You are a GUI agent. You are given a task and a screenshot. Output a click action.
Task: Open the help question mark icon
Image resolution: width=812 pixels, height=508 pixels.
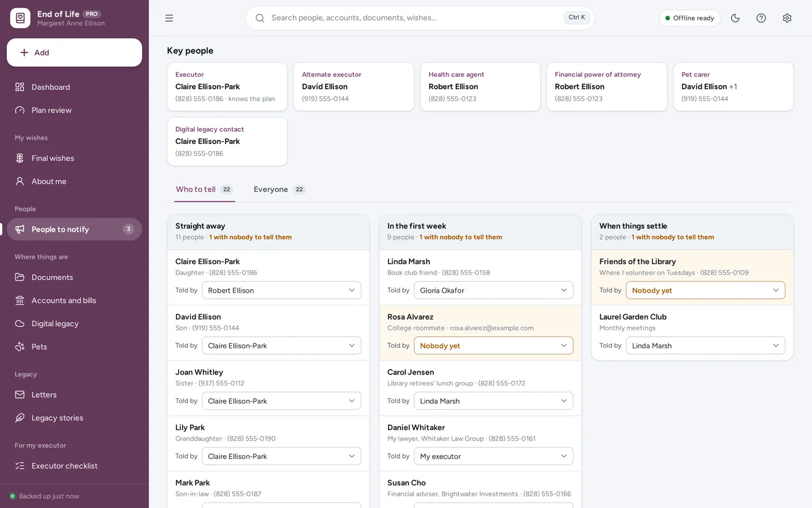[x=761, y=18]
